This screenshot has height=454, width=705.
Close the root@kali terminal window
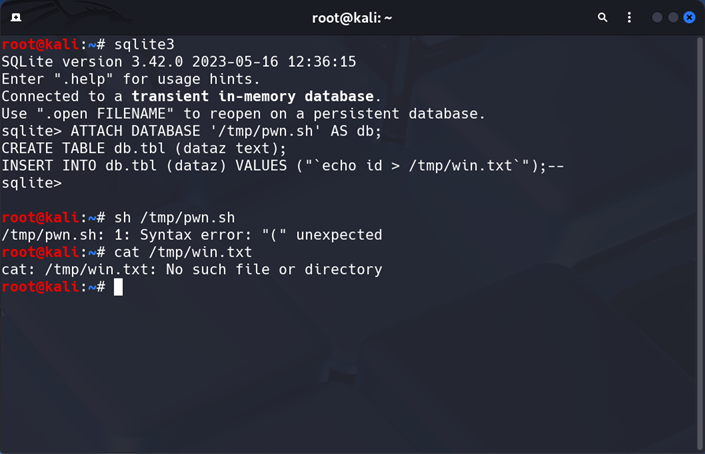coord(689,17)
